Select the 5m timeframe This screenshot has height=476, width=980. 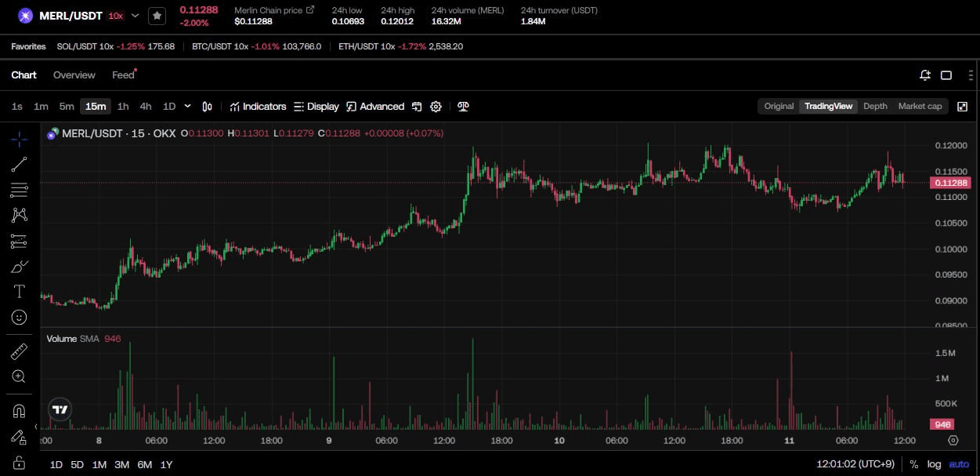(67, 107)
